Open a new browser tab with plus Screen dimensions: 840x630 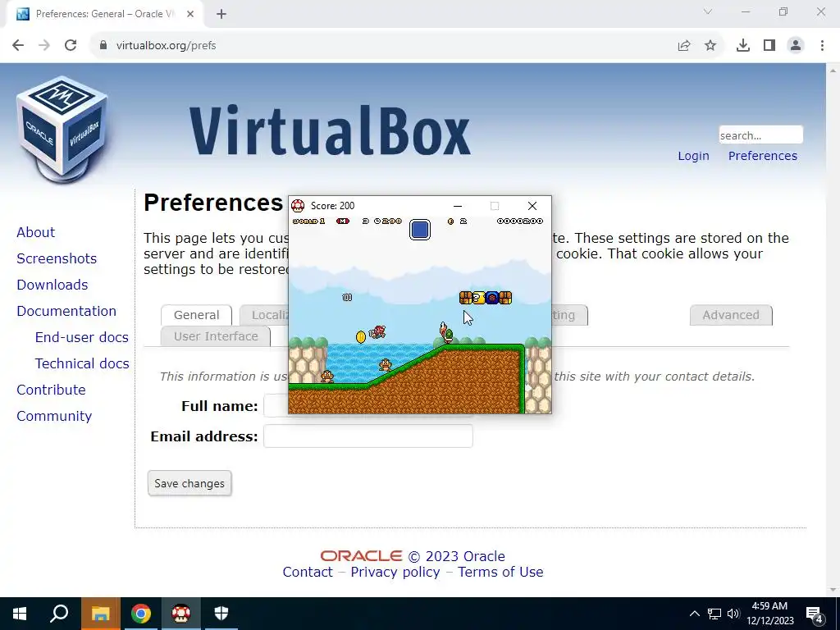[x=221, y=14]
